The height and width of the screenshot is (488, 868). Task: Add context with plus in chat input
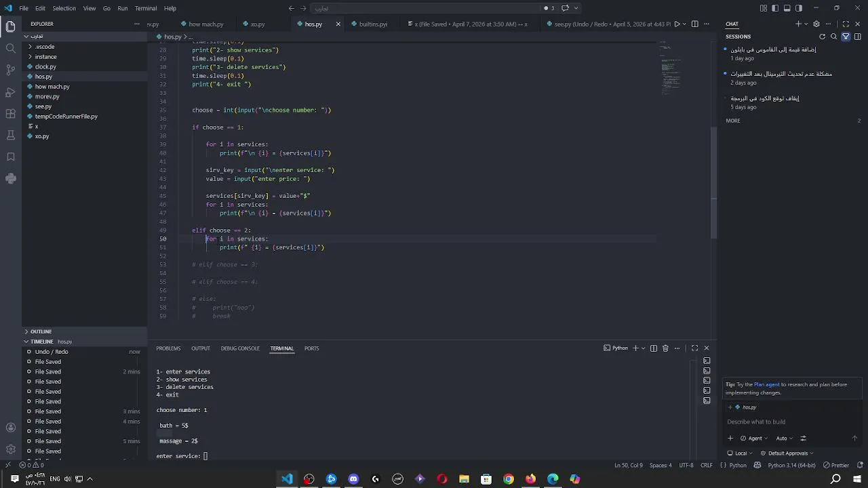[730, 439]
